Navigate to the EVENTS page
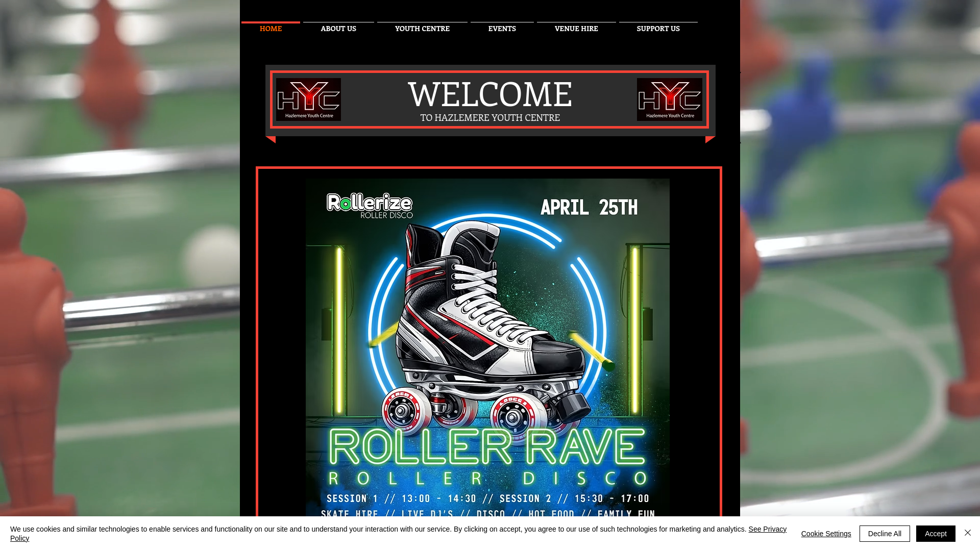The width and height of the screenshot is (980, 551). point(502,29)
